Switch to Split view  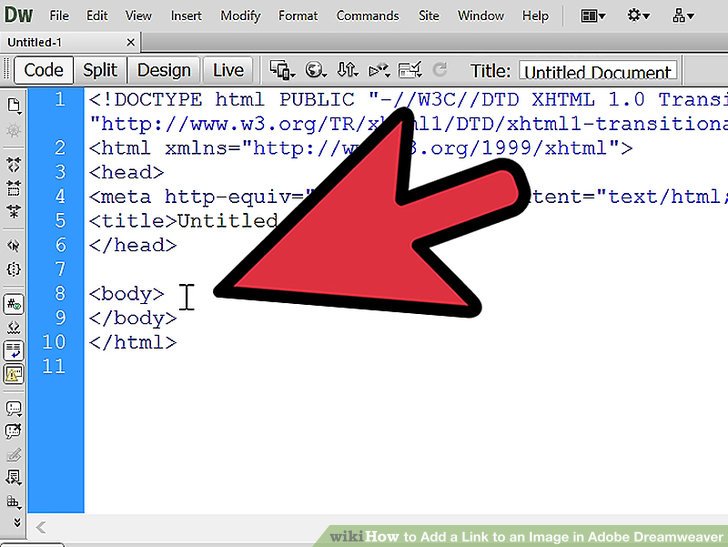point(100,70)
